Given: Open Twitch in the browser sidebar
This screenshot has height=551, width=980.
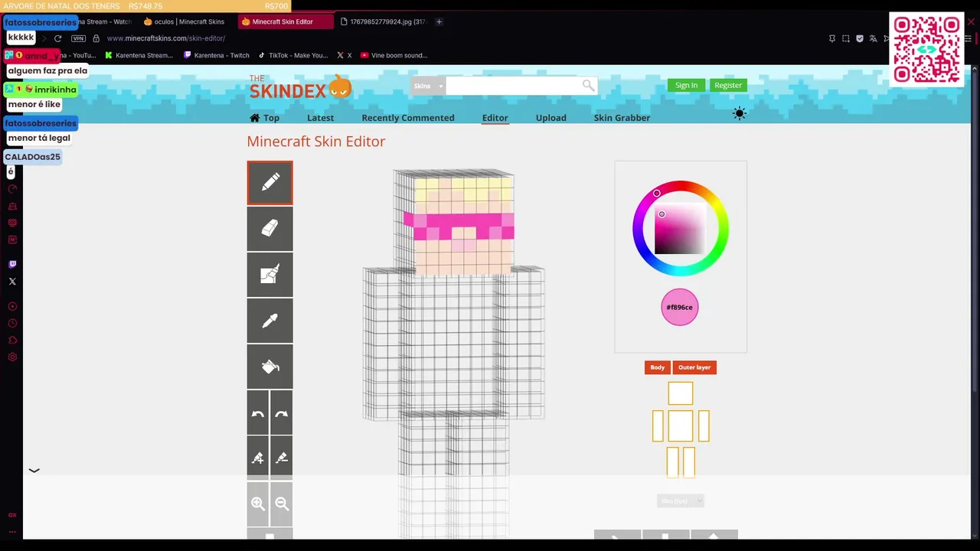Looking at the screenshot, I should coord(12,264).
